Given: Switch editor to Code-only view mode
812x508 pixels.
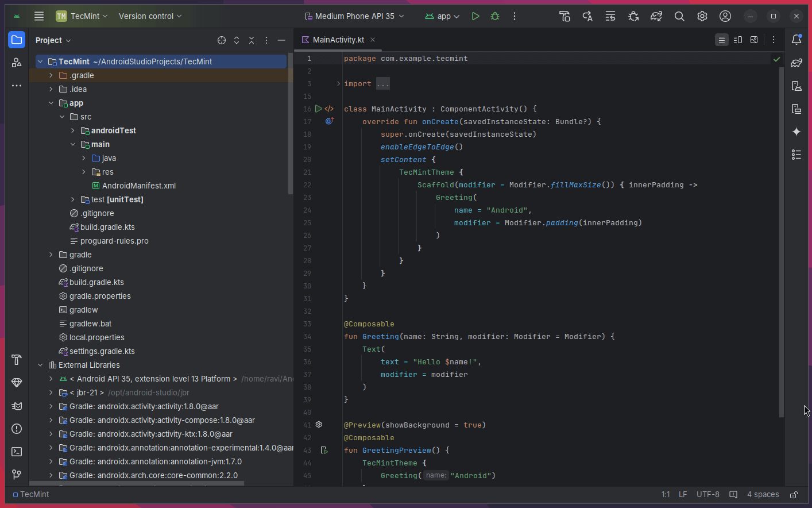Looking at the screenshot, I should click(722, 40).
